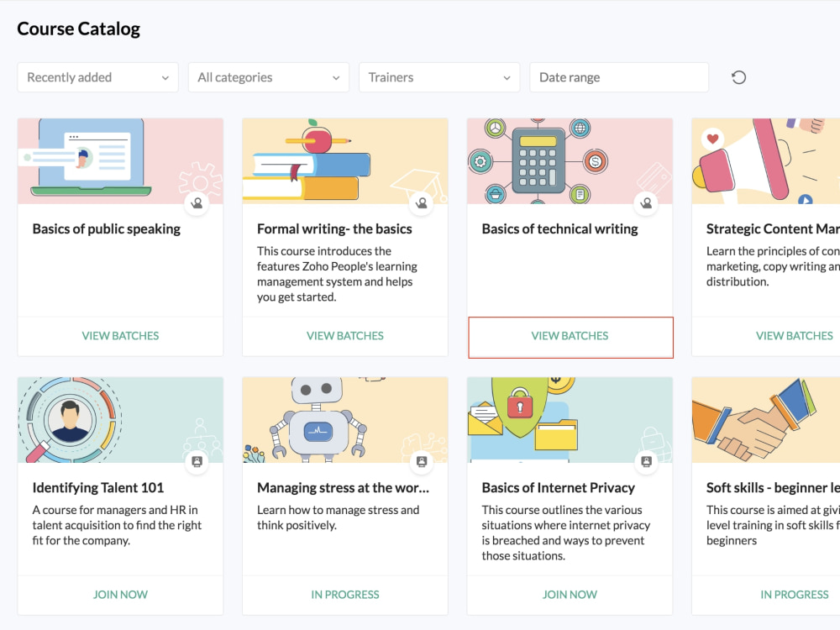Click the Formal writing course description
Screen dimensions: 840x630
[x=337, y=275]
